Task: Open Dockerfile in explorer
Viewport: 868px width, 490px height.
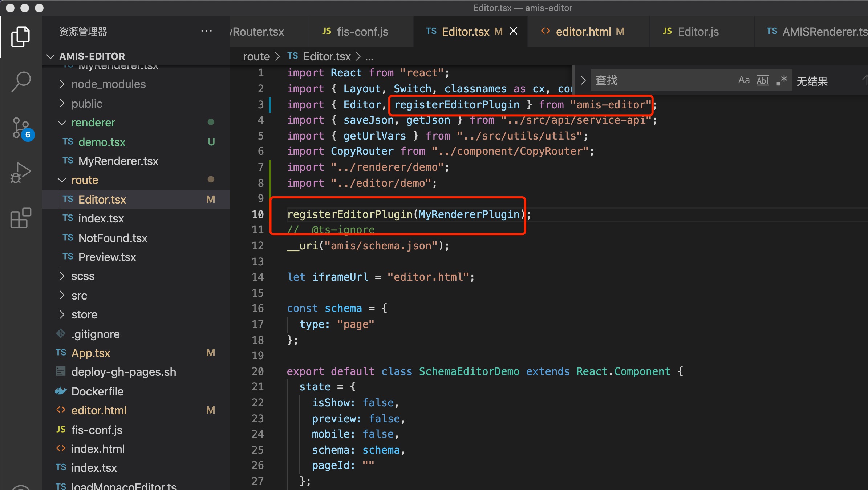Action: point(136,391)
